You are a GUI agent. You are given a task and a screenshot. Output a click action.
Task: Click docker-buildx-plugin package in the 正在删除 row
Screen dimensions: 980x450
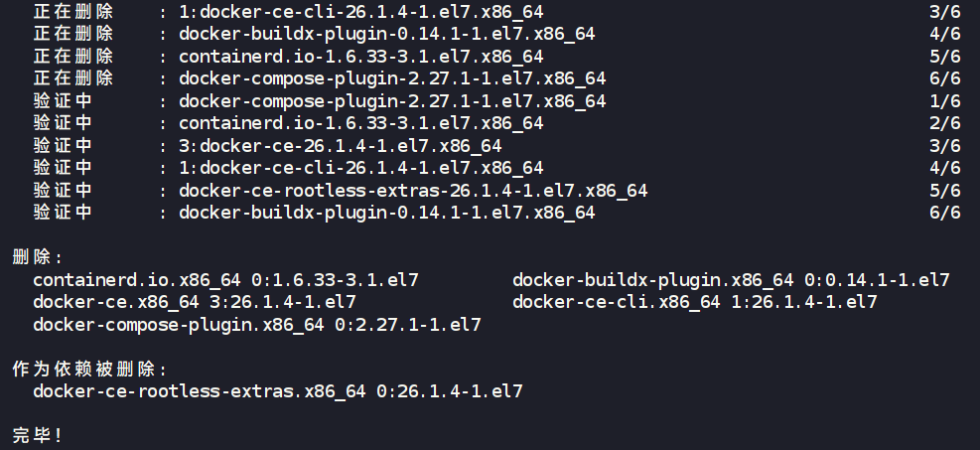386,35
